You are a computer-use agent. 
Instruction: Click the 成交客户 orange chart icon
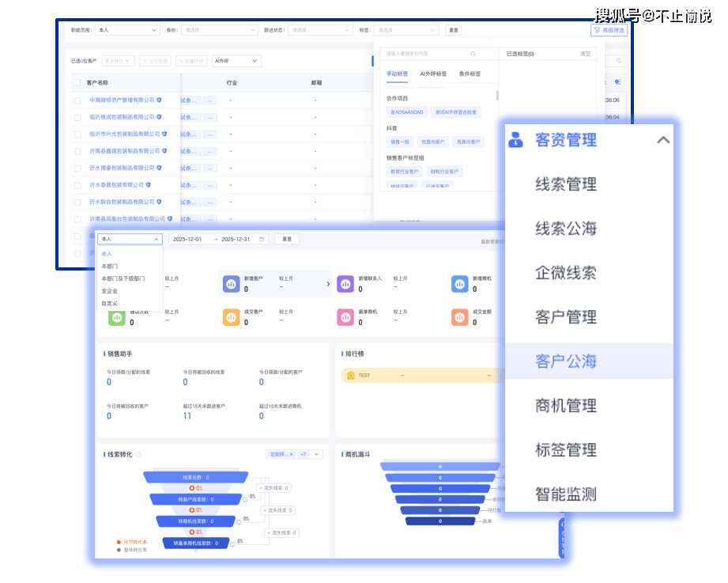[x=231, y=316]
